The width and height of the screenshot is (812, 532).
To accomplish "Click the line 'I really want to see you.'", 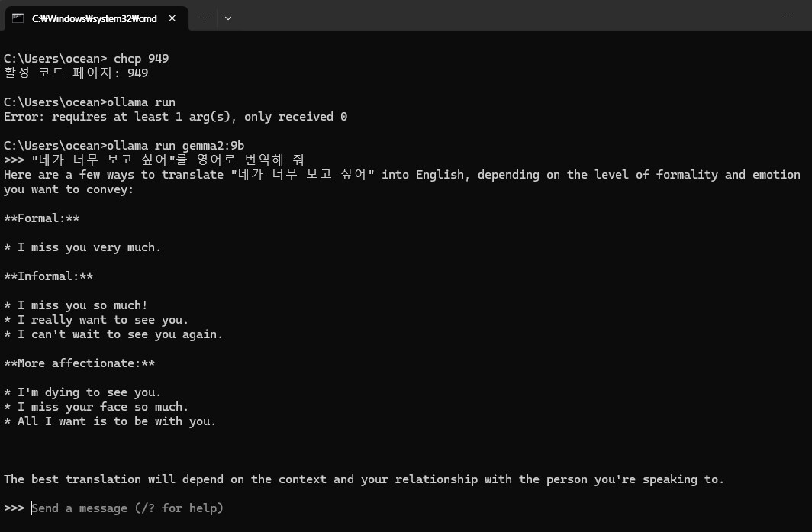I will (x=96, y=320).
